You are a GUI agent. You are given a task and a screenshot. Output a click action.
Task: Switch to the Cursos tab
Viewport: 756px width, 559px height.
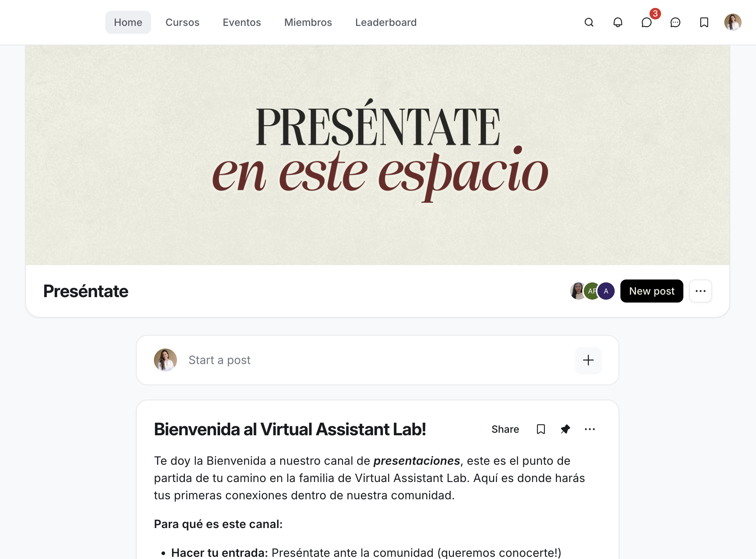(182, 22)
